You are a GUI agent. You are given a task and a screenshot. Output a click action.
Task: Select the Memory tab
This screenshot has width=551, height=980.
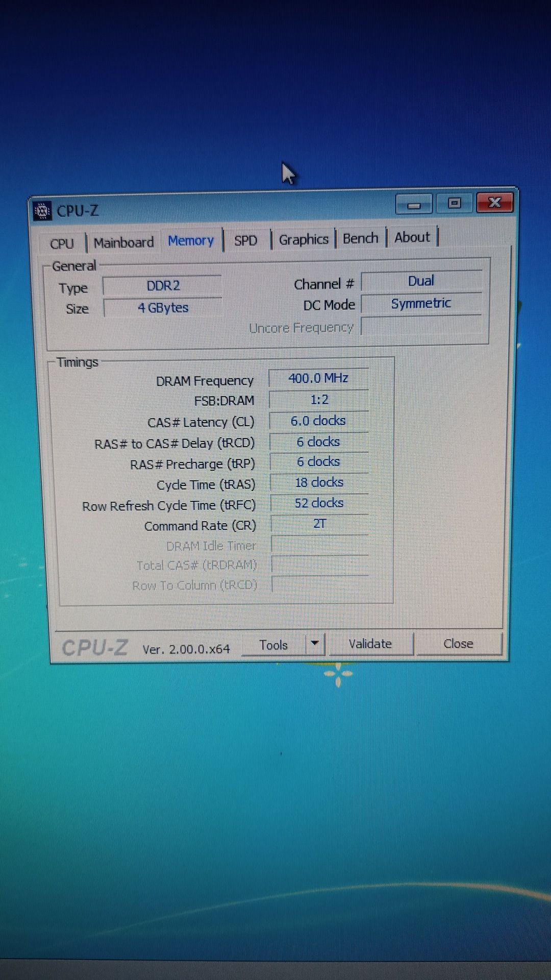pyautogui.click(x=191, y=240)
